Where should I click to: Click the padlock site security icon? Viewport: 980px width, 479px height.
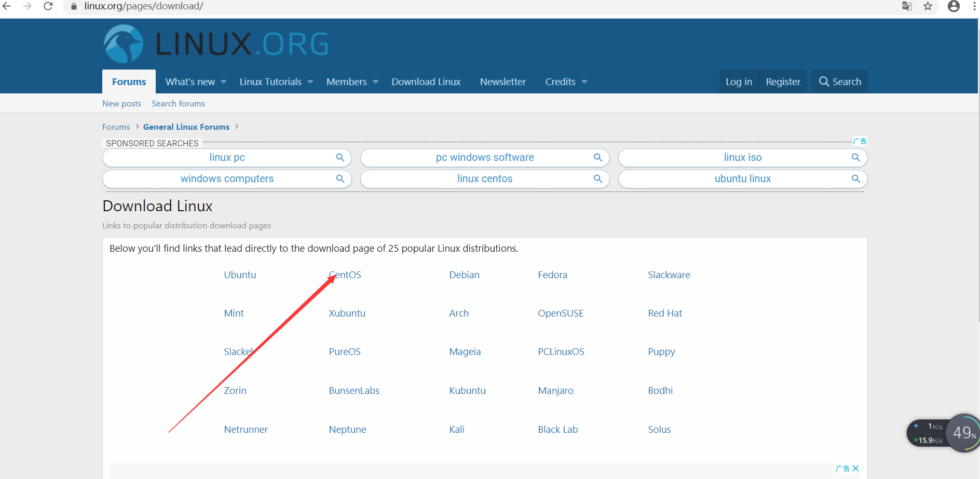(x=74, y=6)
